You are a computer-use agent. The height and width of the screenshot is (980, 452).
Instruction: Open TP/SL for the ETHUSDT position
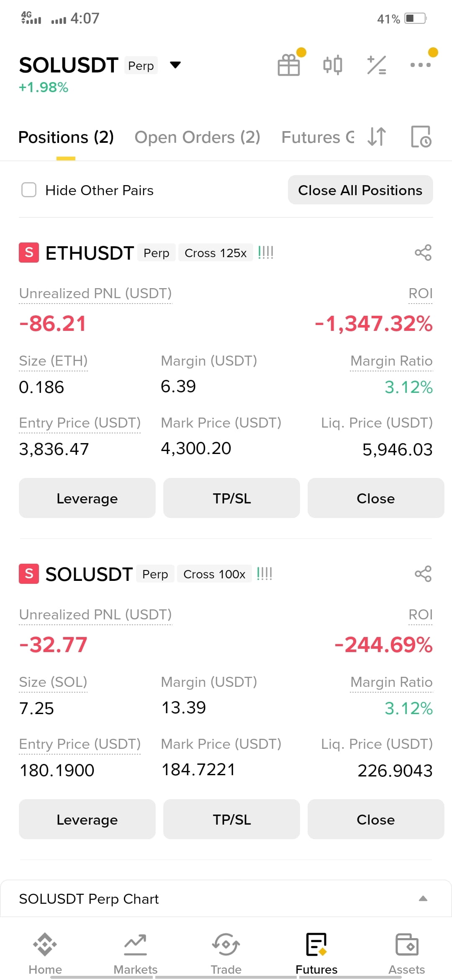coord(231,498)
